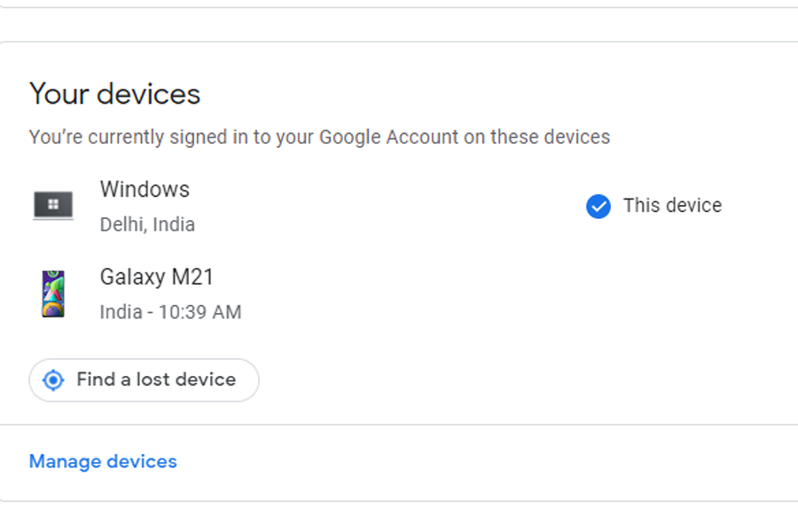The height and width of the screenshot is (532, 798).
Task: Click the card edge above Your devices
Action: [399, 42]
